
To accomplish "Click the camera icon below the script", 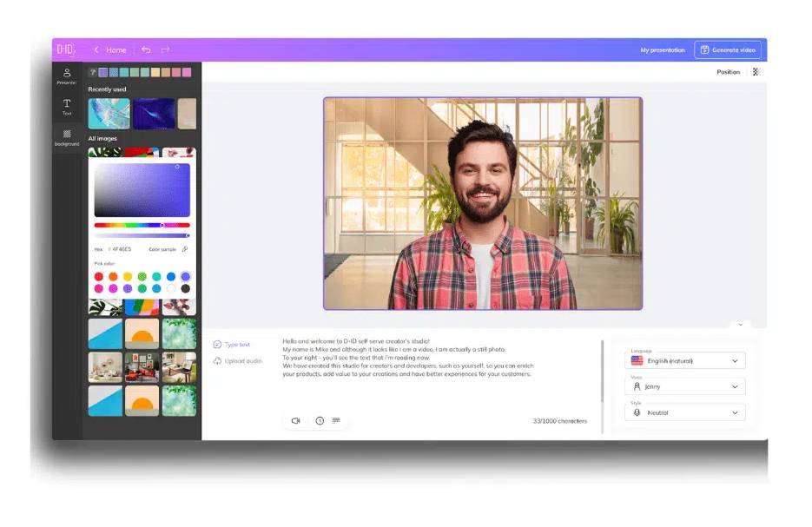I will pos(295,420).
